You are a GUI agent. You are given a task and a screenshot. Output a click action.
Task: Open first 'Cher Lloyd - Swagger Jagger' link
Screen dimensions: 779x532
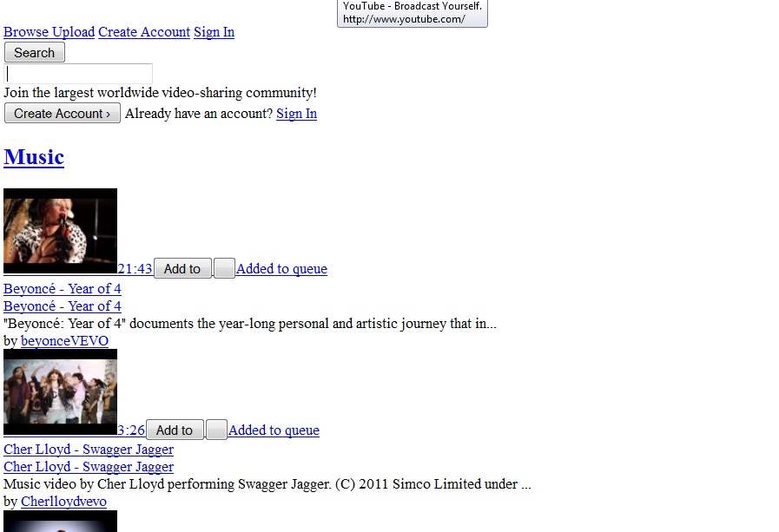point(89,450)
